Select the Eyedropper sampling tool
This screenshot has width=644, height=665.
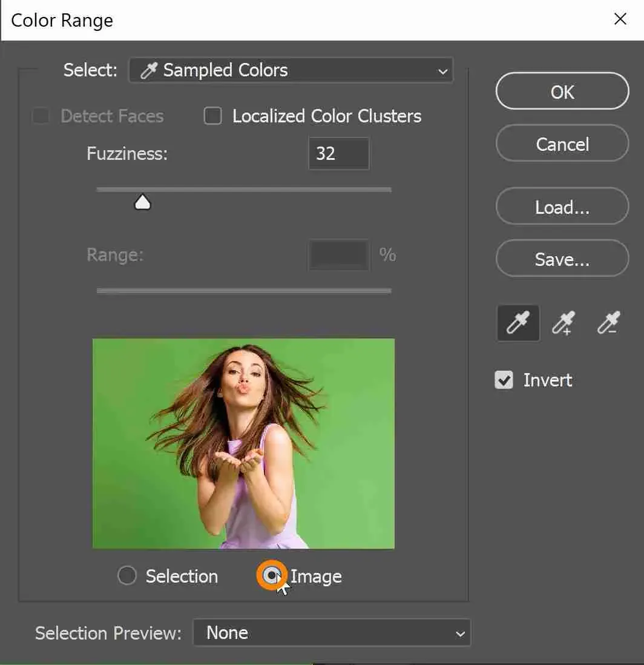[x=518, y=323]
